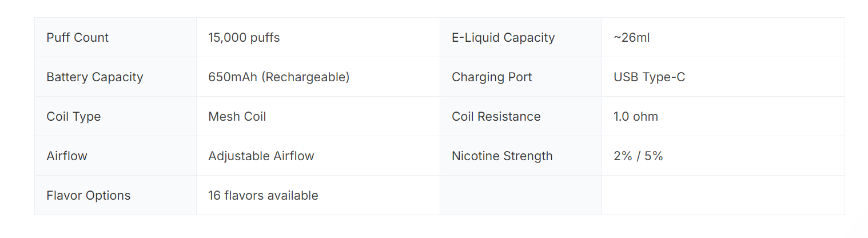868x238 pixels.
Task: Select the USB Type-C value
Action: (x=650, y=77)
